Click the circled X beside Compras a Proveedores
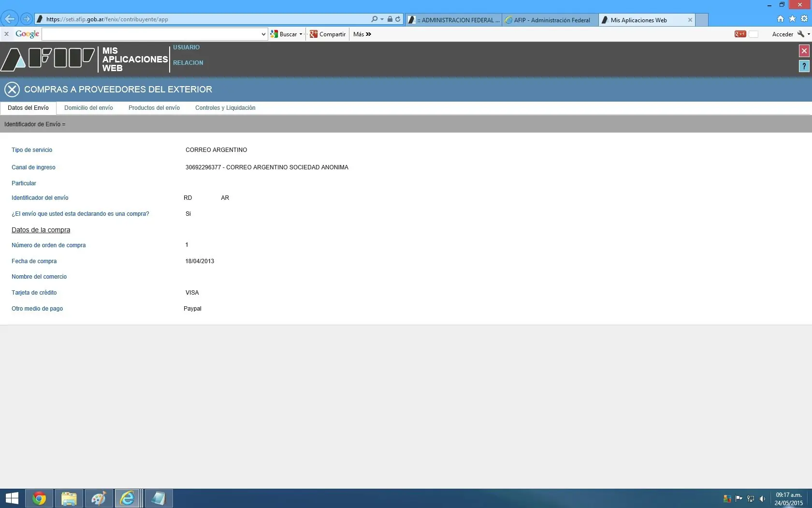The image size is (812, 508). (12, 90)
